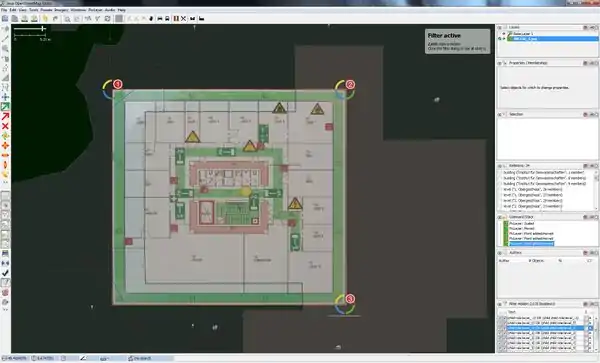The image size is (600, 363).
Task: Open the Imagery menu
Action: tap(61, 10)
